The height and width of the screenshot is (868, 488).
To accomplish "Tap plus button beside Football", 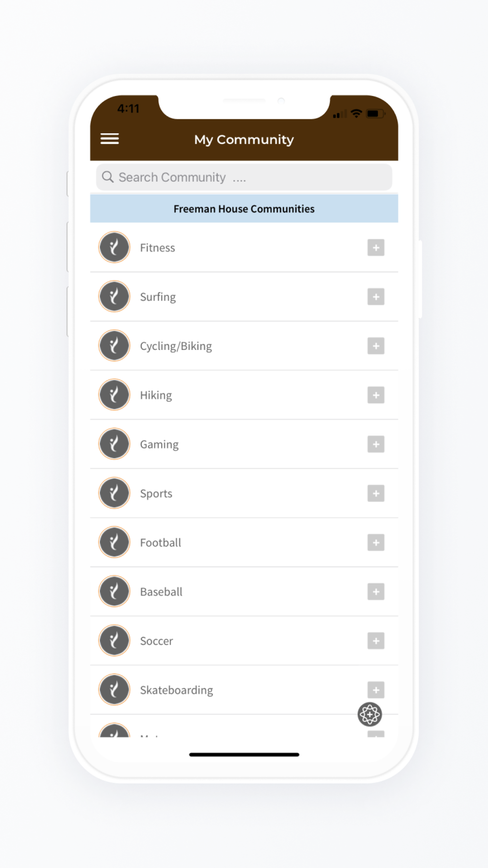I will [376, 542].
